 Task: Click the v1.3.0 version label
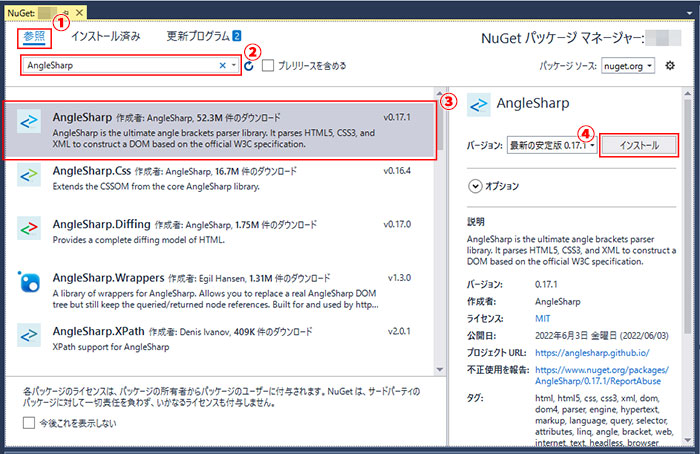399,278
